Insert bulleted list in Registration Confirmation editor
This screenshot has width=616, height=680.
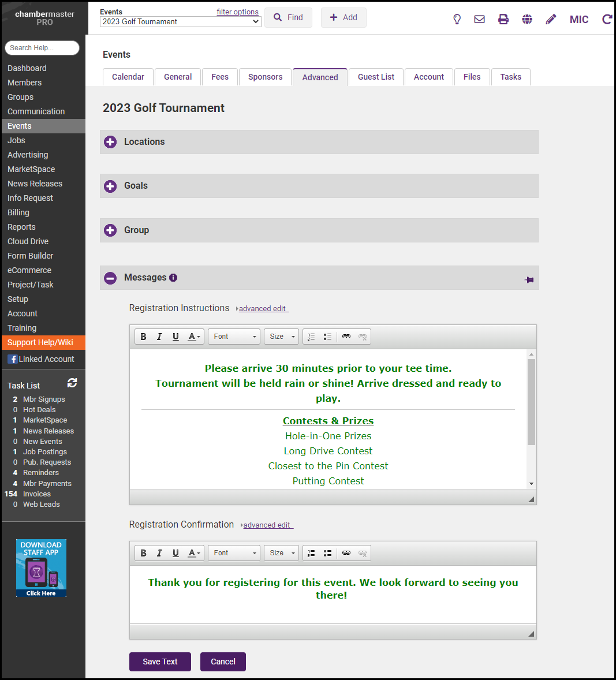[327, 553]
